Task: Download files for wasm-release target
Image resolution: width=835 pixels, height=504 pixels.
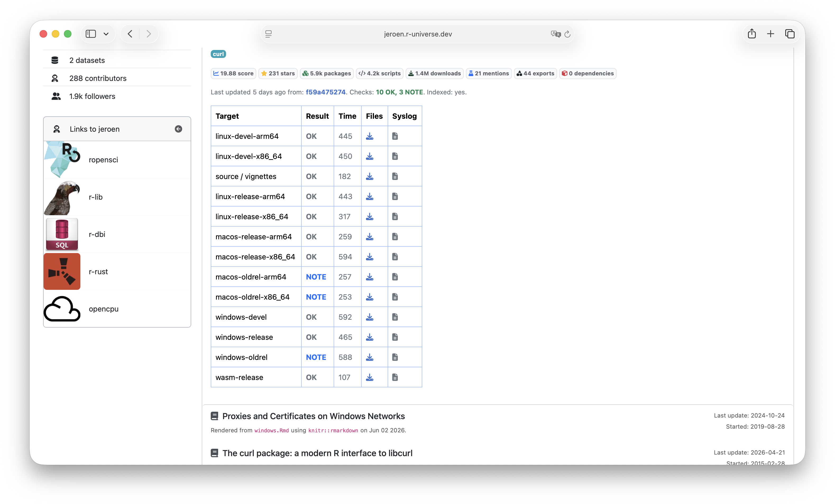Action: [369, 377]
